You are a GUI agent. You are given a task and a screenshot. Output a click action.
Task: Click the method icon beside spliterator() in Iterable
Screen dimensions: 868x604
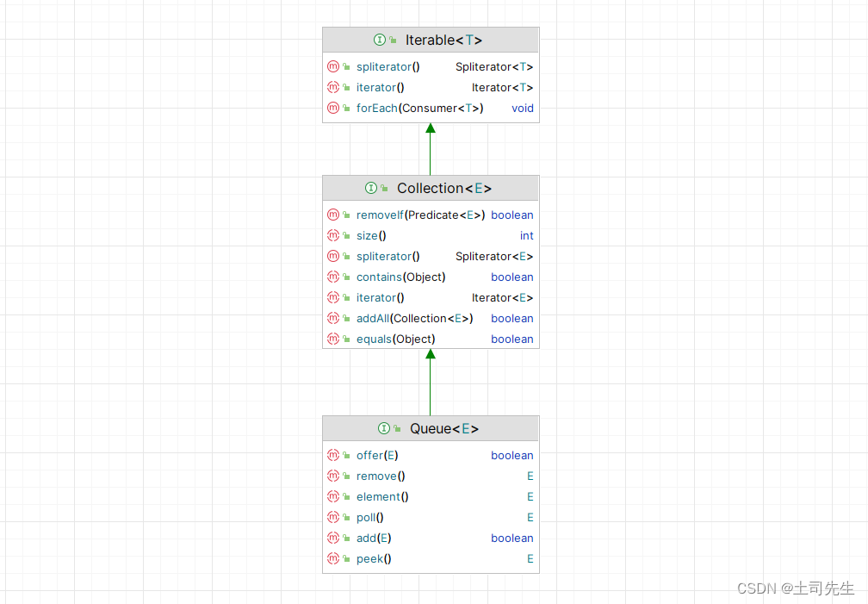(x=333, y=66)
